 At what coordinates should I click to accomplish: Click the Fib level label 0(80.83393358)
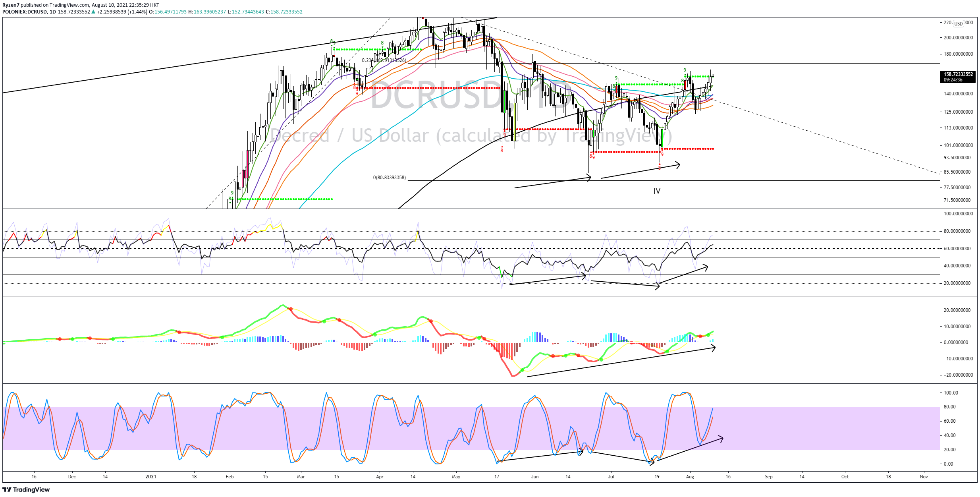pyautogui.click(x=390, y=178)
